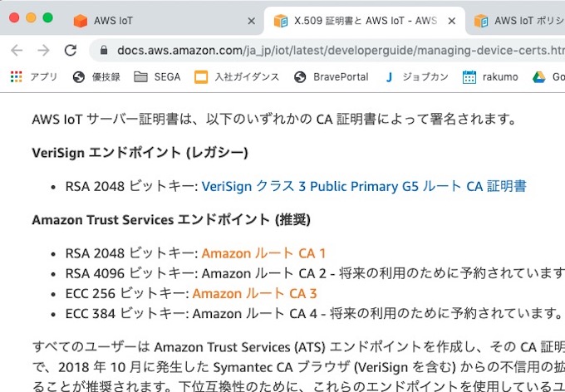Open the Google Drive bookmark
Image resolution: width=565 pixels, height=392 pixels.
click(x=548, y=76)
